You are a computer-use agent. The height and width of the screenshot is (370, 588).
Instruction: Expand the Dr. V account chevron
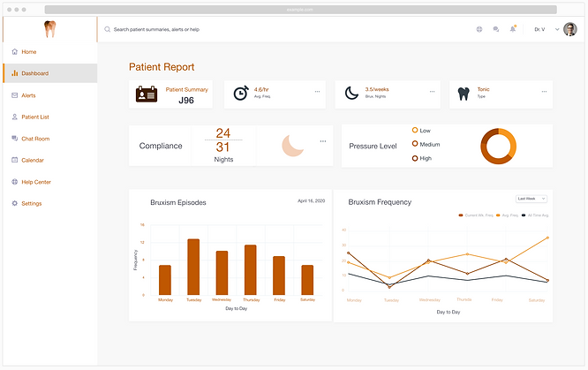(557, 29)
